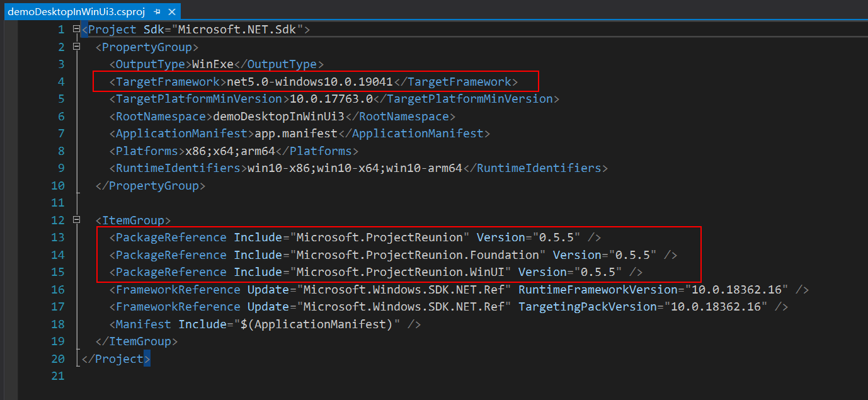Click the opening ApplicationManifest tag on line 7
The image size is (868, 400).
(182, 134)
